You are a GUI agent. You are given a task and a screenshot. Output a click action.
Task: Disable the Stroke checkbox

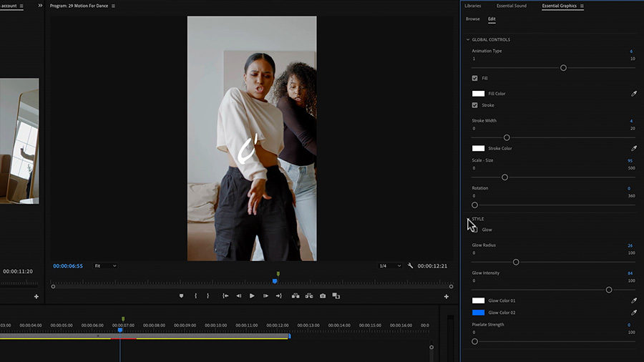tap(475, 105)
